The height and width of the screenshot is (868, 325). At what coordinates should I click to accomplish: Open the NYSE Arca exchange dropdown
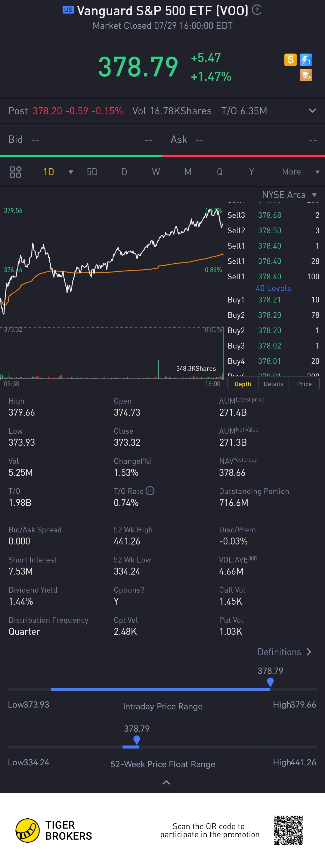(314, 195)
